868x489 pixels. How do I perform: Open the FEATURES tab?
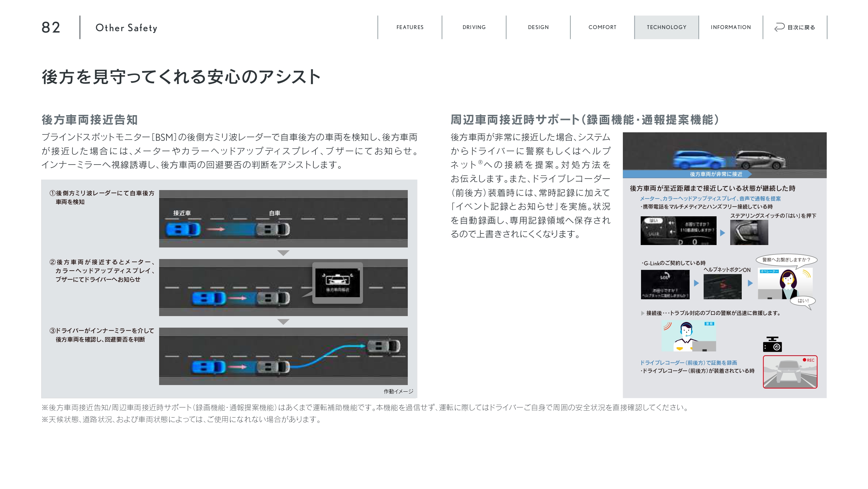point(410,27)
